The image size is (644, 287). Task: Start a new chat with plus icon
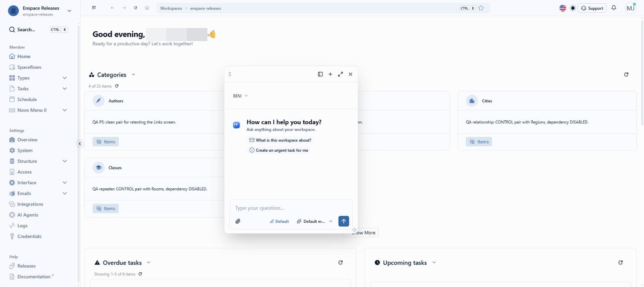pyautogui.click(x=330, y=74)
